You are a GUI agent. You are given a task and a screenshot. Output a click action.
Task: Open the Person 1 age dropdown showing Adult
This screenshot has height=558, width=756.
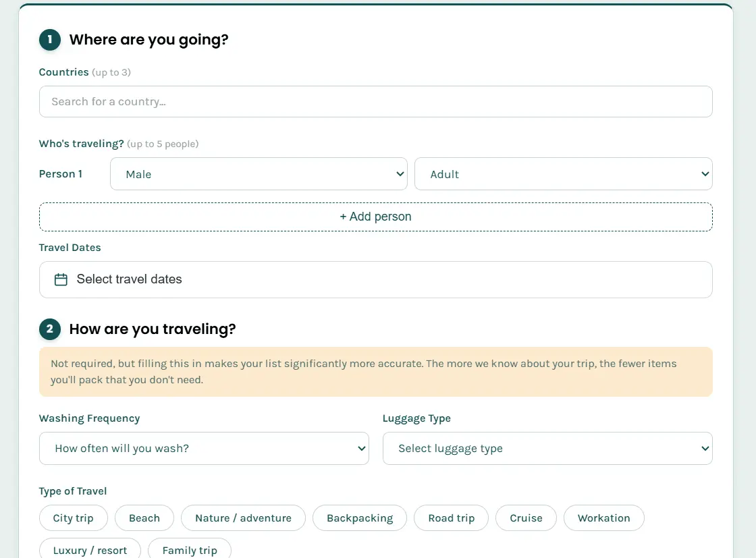tap(563, 174)
